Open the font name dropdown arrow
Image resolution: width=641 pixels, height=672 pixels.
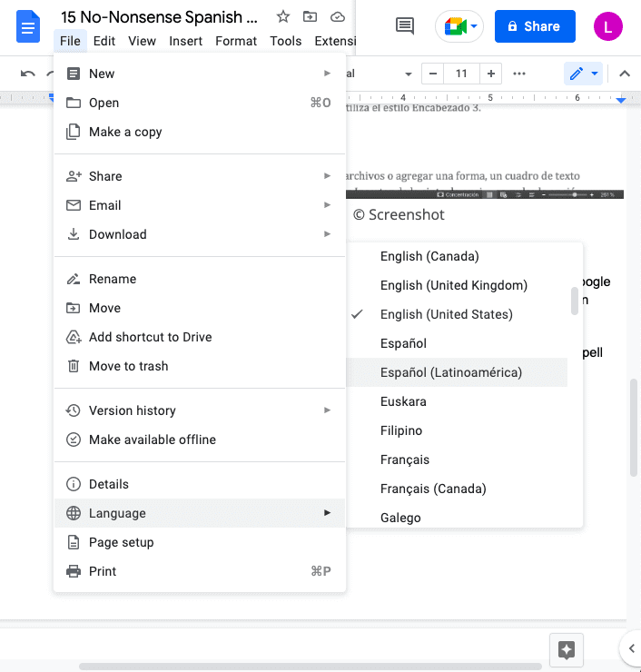click(x=409, y=74)
